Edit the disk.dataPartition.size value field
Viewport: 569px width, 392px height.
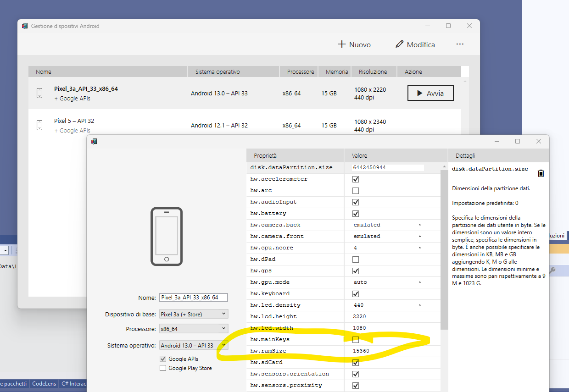click(x=388, y=168)
